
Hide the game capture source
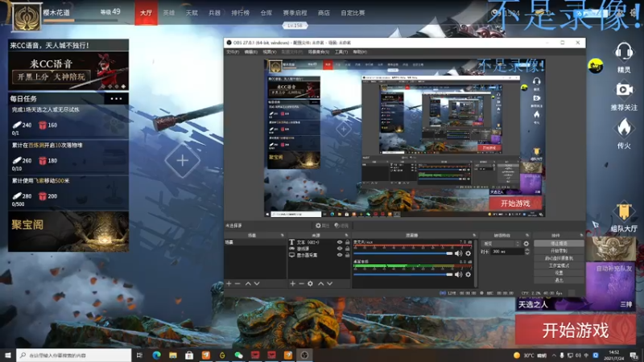(x=339, y=249)
